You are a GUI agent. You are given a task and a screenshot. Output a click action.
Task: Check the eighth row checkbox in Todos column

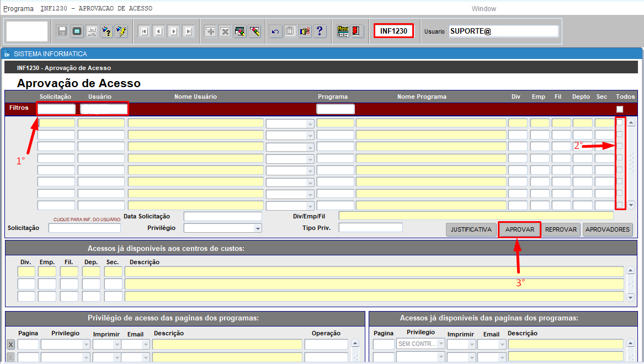point(620,205)
